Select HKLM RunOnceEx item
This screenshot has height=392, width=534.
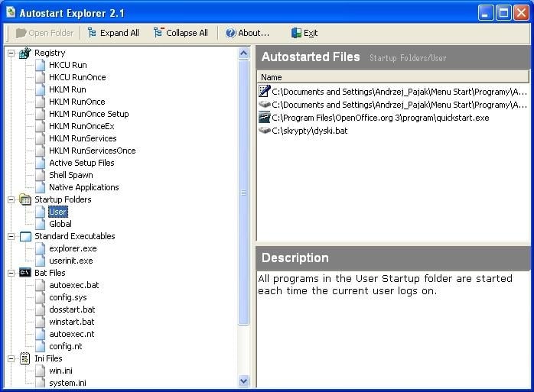click(82, 126)
